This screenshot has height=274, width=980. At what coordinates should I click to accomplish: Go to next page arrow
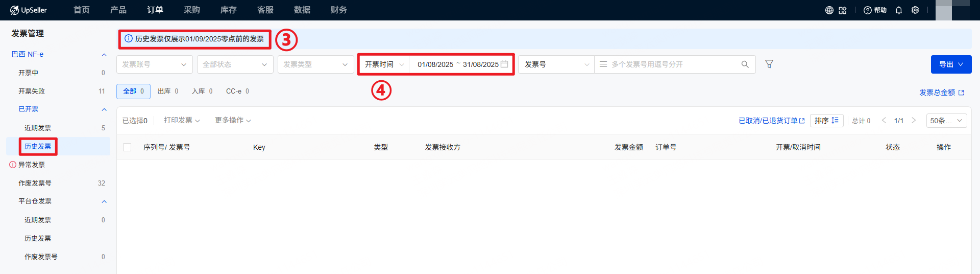[914, 121]
